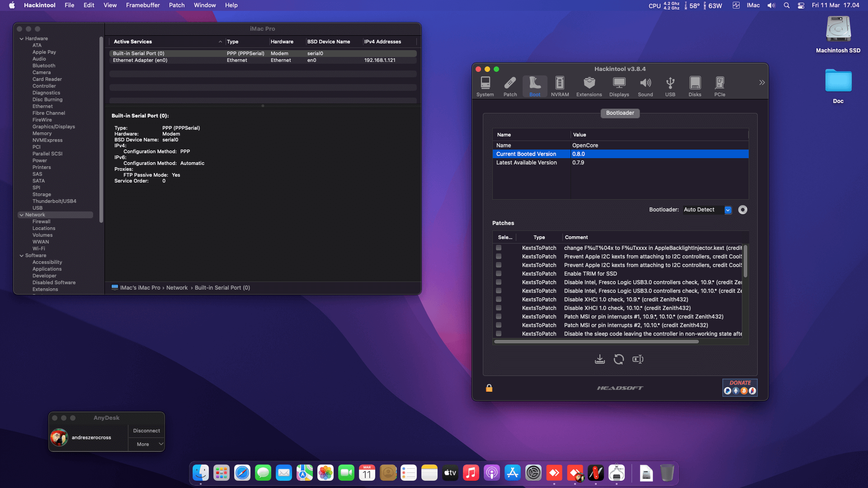Screen dimensions: 868x488
Task: Select Firewall under Network
Action: (42, 221)
